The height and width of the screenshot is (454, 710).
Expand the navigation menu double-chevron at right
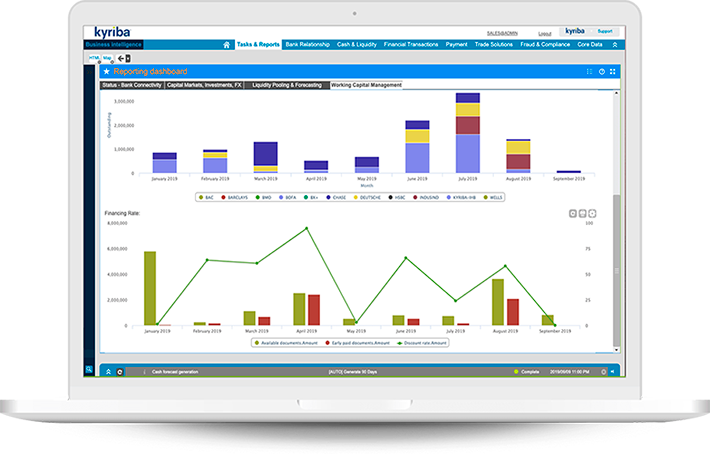tap(615, 45)
